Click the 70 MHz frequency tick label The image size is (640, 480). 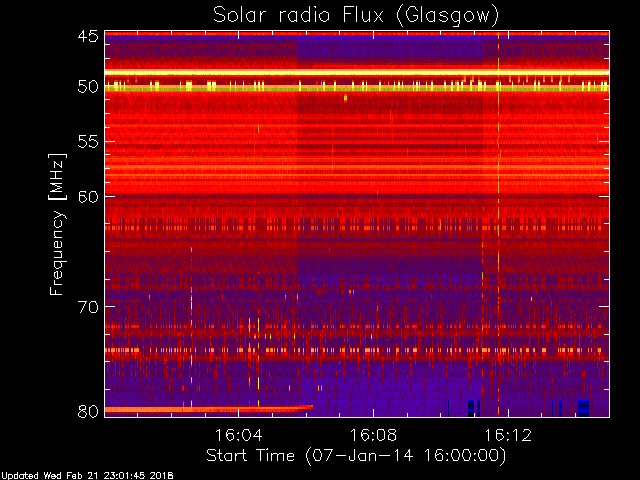[x=88, y=306]
